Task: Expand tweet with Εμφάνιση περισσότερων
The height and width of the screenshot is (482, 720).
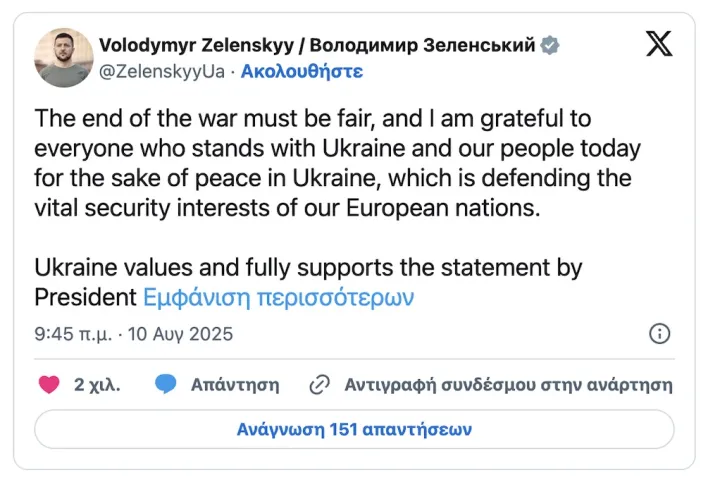Action: click(x=279, y=297)
